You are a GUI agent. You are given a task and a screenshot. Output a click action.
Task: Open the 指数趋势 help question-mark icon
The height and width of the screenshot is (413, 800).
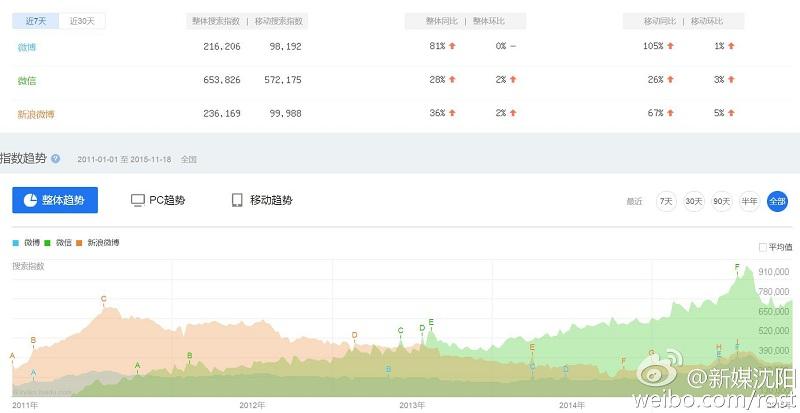pyautogui.click(x=56, y=159)
